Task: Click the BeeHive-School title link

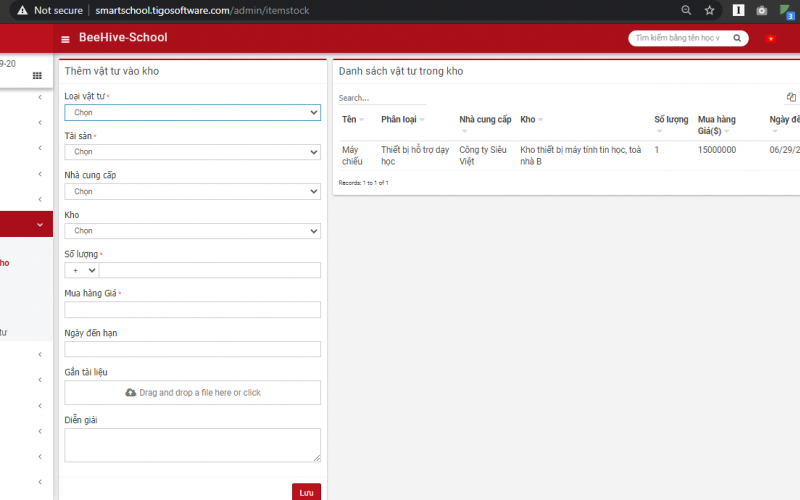Action: coord(123,38)
